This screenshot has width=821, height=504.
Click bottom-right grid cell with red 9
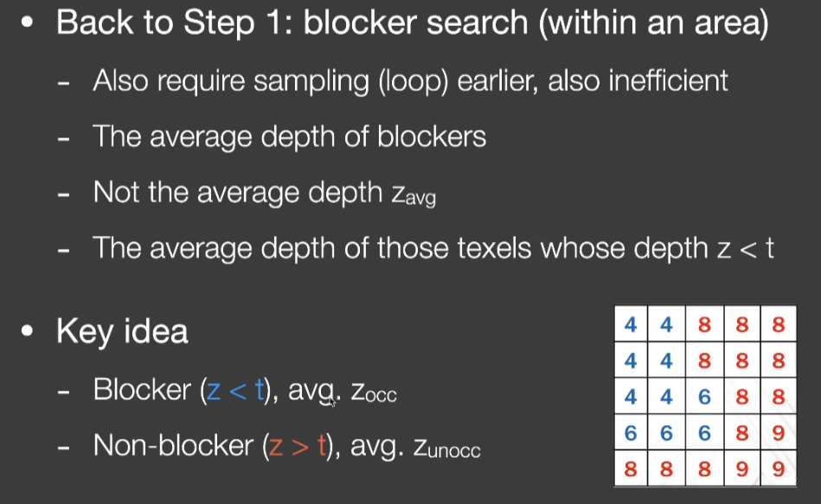point(779,469)
